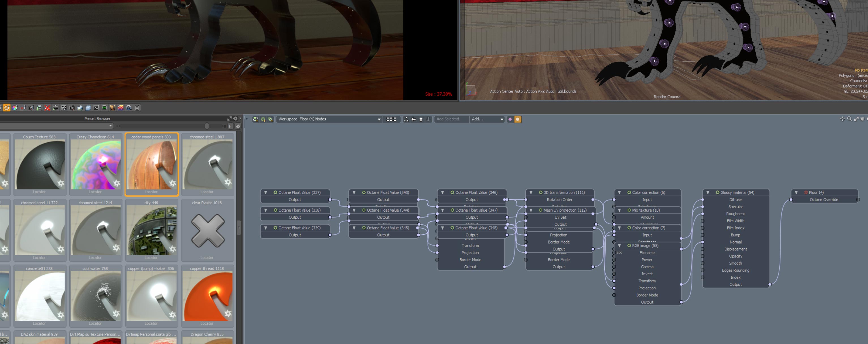Select the Crazy Chameleon 614 preset thumbnail
The image size is (868, 344).
(x=95, y=164)
